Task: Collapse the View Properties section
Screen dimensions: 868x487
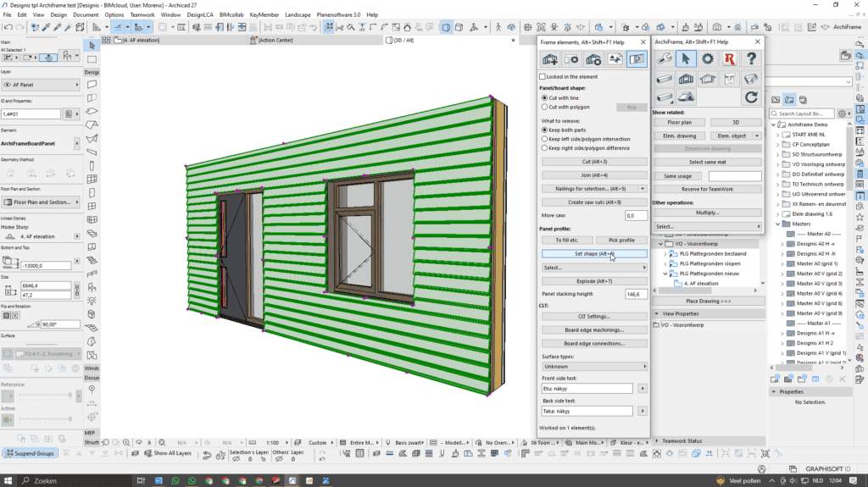Action: [x=657, y=313]
